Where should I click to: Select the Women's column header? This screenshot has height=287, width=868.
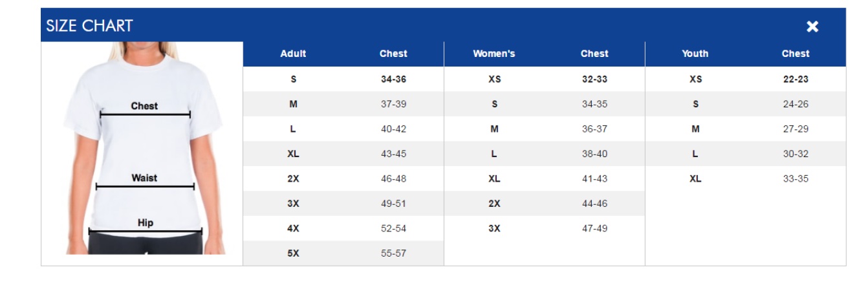[494, 54]
